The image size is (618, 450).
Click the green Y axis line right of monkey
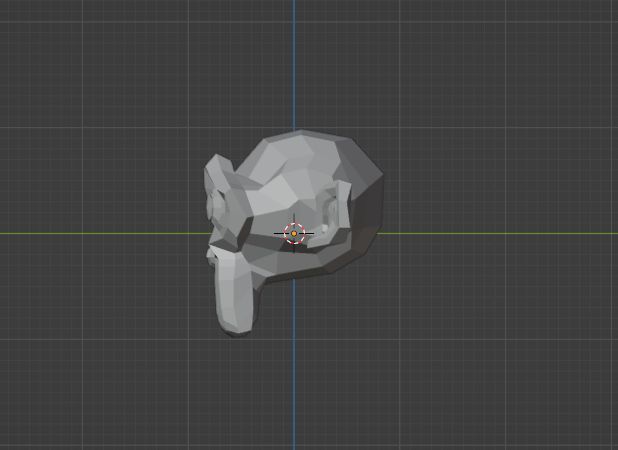click(x=500, y=233)
